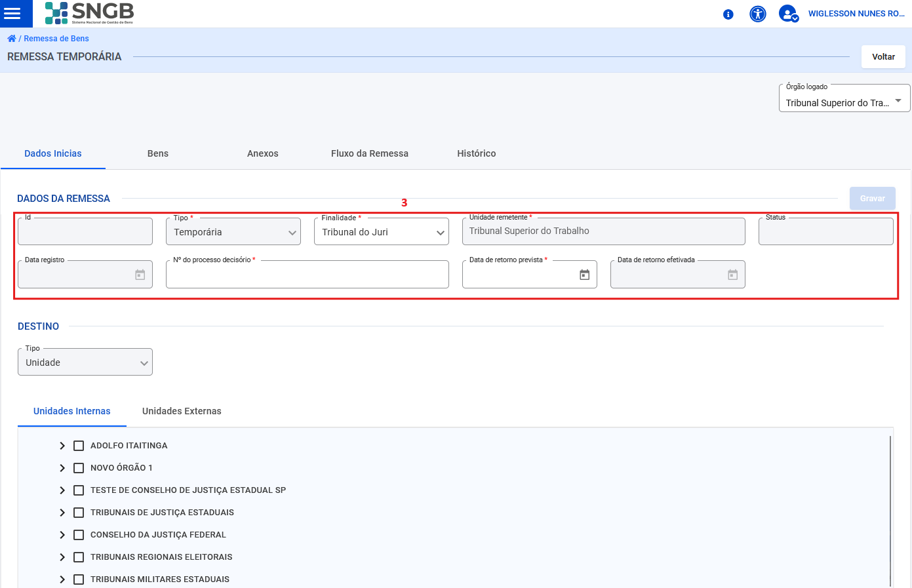Expand TRIBUNAIS MILITARES ESTADUAIS node
The height and width of the screenshot is (588, 912).
tap(62, 579)
